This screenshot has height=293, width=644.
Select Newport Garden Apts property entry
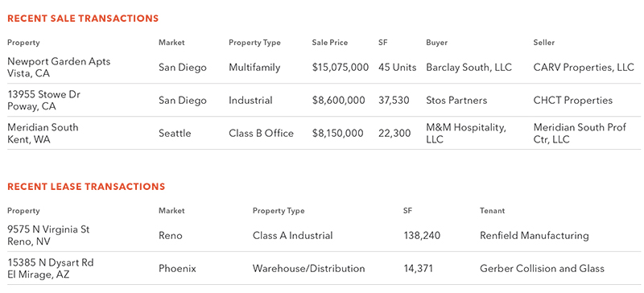point(59,67)
